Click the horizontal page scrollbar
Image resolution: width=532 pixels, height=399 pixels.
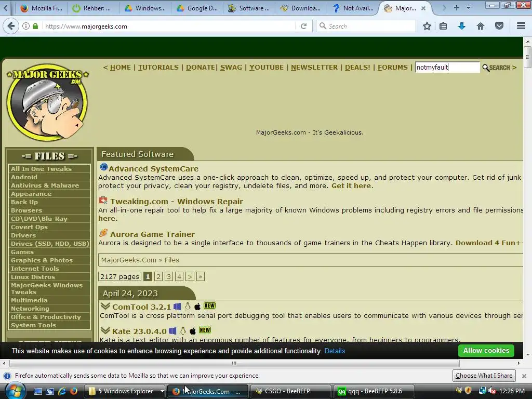[234, 363]
